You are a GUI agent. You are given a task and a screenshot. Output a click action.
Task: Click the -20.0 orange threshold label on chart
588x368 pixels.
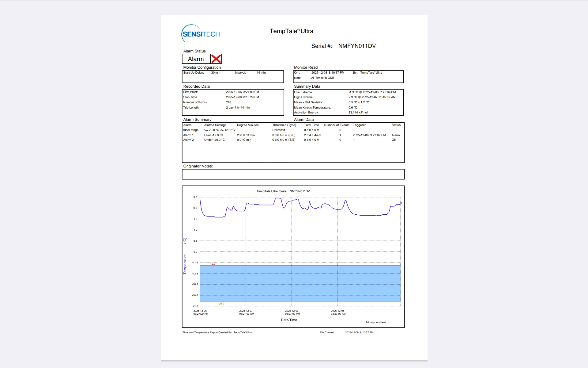[221, 304]
